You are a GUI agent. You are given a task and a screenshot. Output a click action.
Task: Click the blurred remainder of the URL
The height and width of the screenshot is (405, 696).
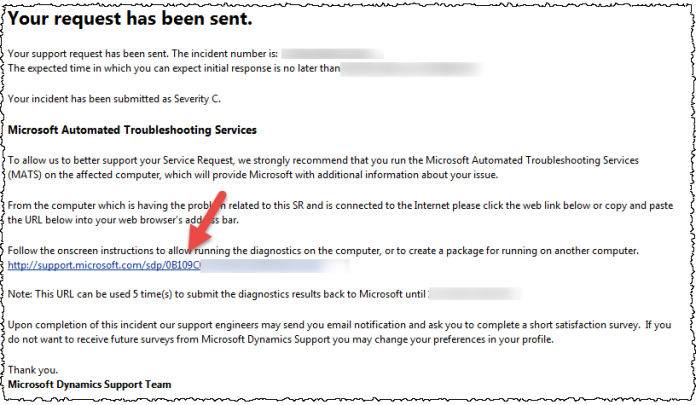pos(275,265)
